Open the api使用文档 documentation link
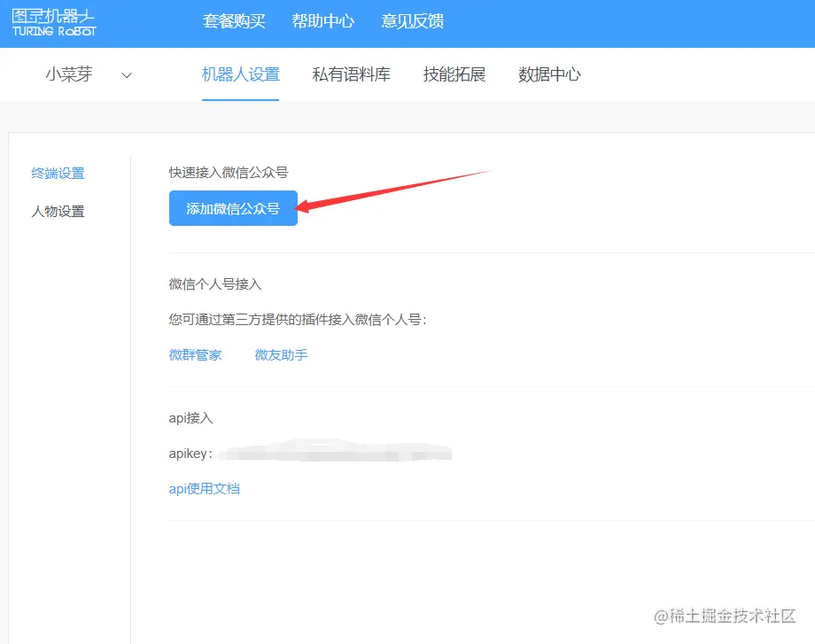The width and height of the screenshot is (815, 644). point(204,488)
